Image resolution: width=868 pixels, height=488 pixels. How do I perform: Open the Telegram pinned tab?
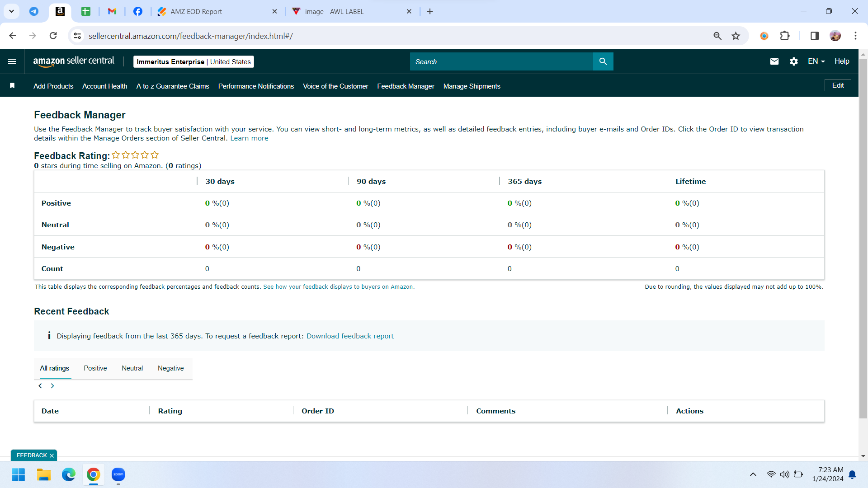coord(34,11)
